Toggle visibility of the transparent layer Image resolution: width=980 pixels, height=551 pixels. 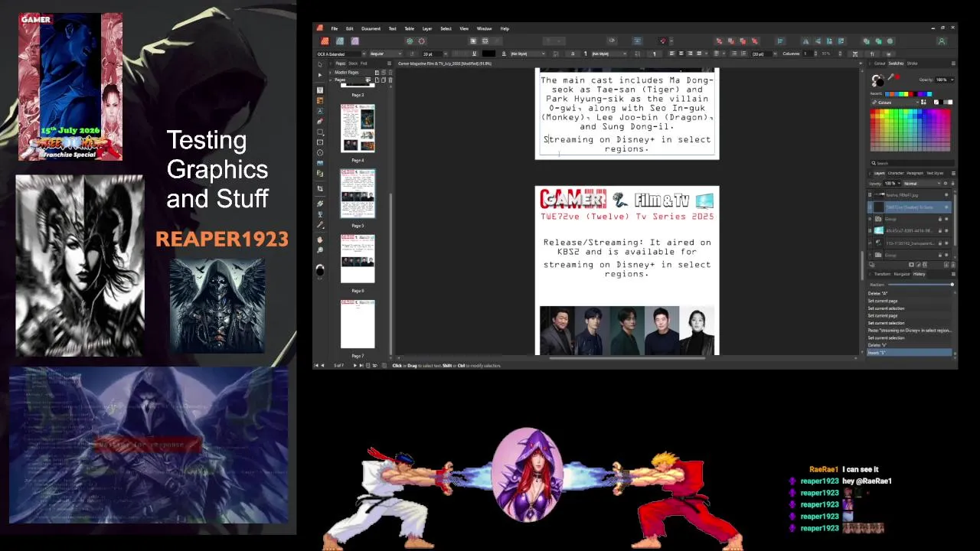(x=946, y=243)
